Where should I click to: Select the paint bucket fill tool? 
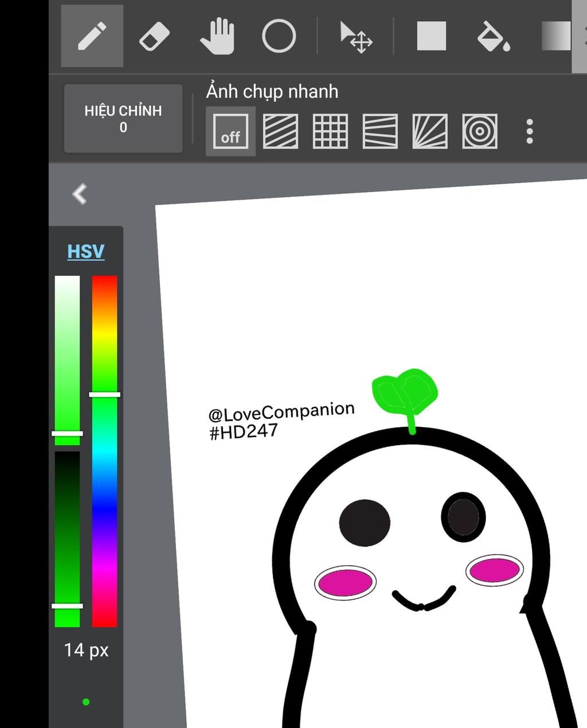click(492, 38)
